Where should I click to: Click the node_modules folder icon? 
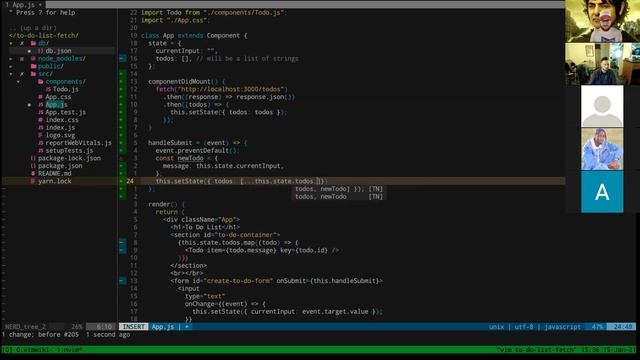(x=33, y=59)
